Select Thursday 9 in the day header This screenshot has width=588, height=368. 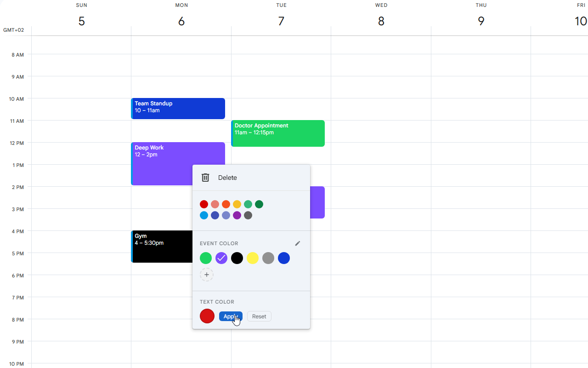(481, 21)
